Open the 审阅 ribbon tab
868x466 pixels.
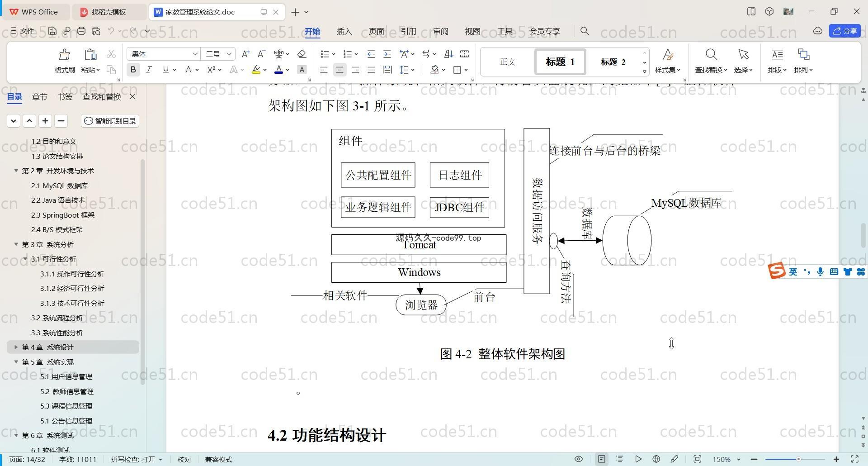[x=440, y=31]
